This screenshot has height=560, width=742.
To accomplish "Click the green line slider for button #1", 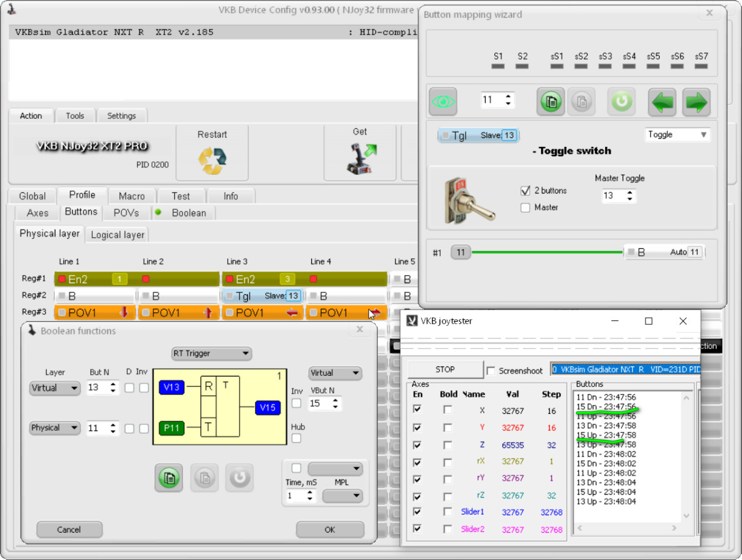I will click(547, 252).
